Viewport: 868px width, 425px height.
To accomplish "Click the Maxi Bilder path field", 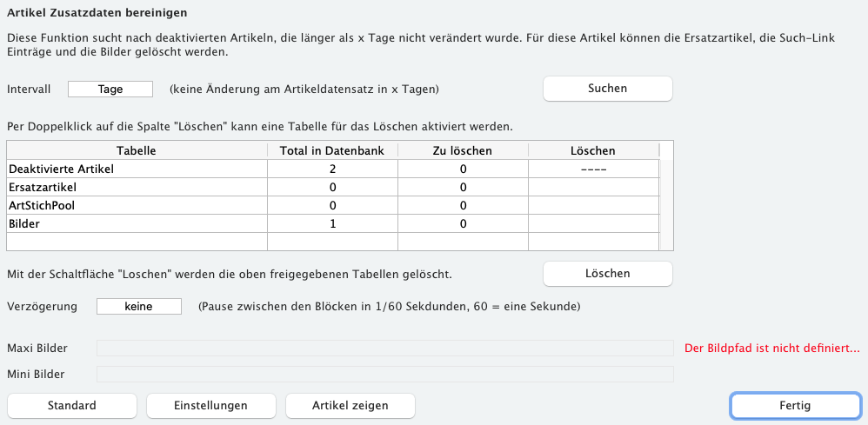I will point(384,348).
